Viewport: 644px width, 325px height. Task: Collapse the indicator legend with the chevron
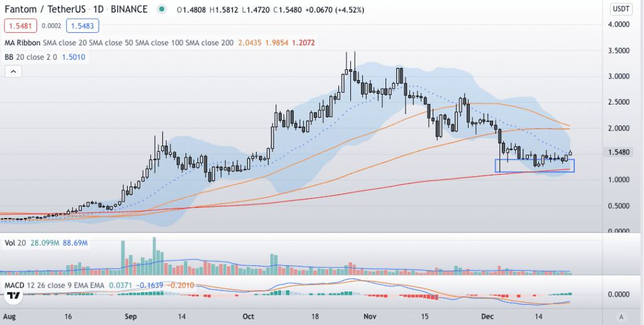pyautogui.click(x=13, y=72)
